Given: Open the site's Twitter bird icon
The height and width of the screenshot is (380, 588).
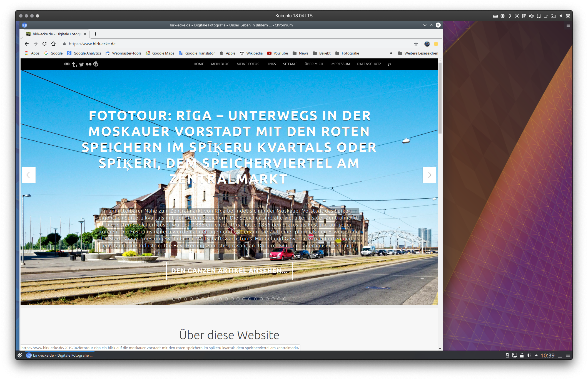Looking at the screenshot, I should pyautogui.click(x=81, y=64).
